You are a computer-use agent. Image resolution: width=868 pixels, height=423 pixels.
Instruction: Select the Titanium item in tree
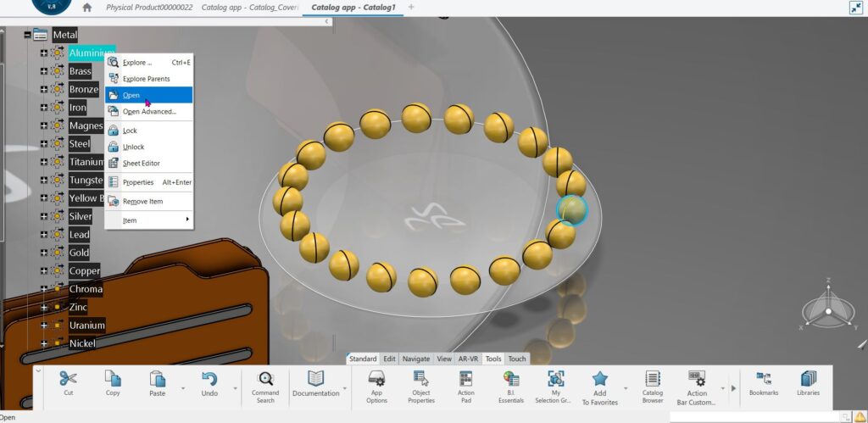86,162
